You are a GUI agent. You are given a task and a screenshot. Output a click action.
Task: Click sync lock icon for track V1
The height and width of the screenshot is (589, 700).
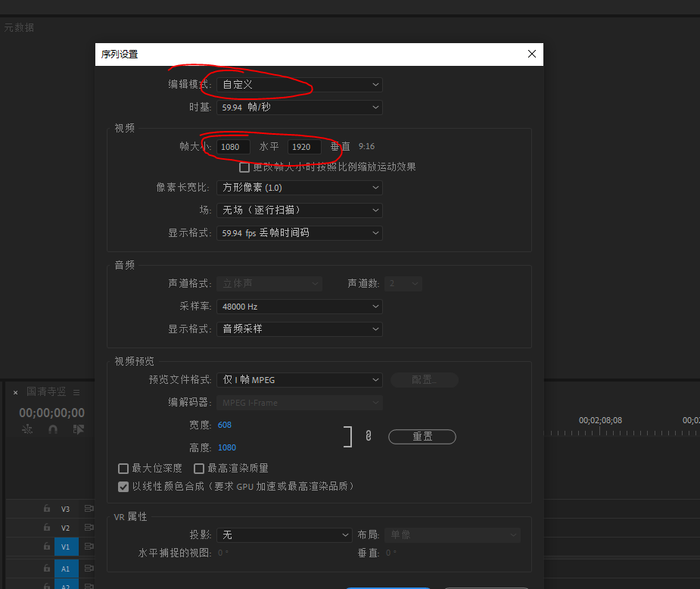click(89, 546)
